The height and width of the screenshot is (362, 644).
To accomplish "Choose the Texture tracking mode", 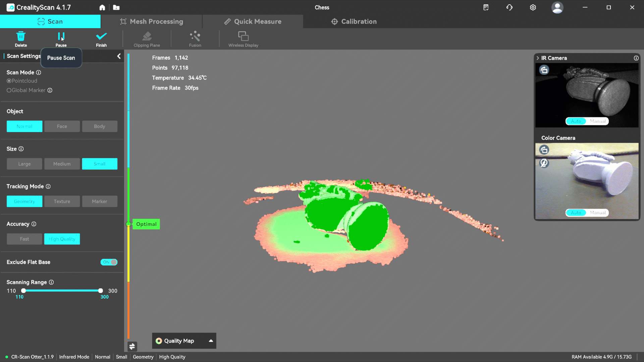I will [62, 201].
